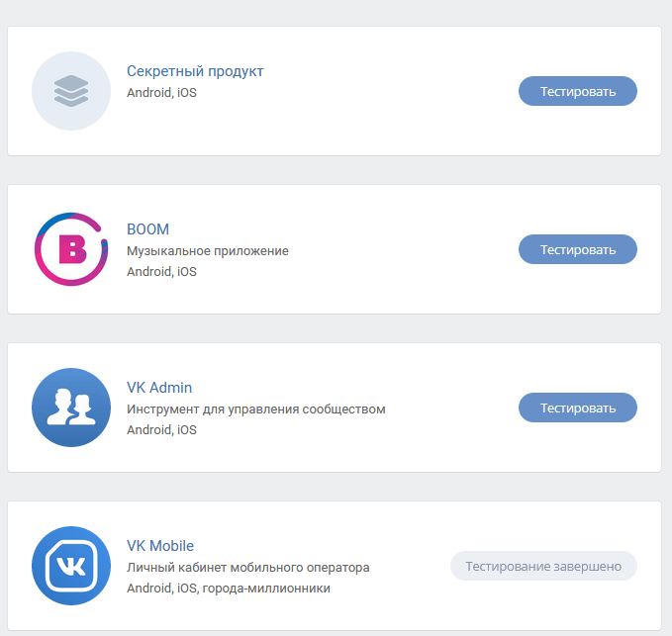Open the Секретный продукт title link
Screen dimensions: 672x636
[195, 71]
